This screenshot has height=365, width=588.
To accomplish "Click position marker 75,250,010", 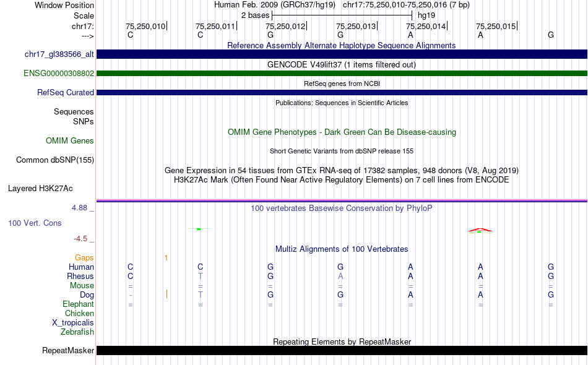I will [x=146, y=26].
